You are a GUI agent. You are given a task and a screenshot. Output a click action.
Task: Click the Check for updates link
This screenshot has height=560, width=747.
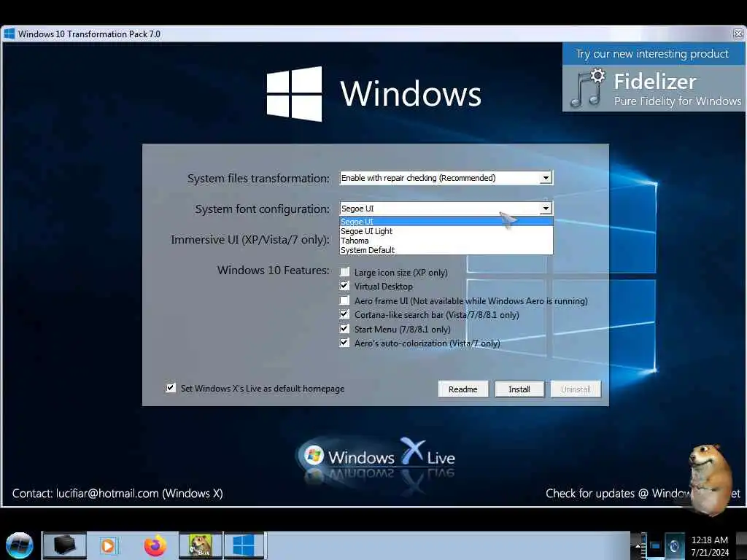tap(643, 494)
